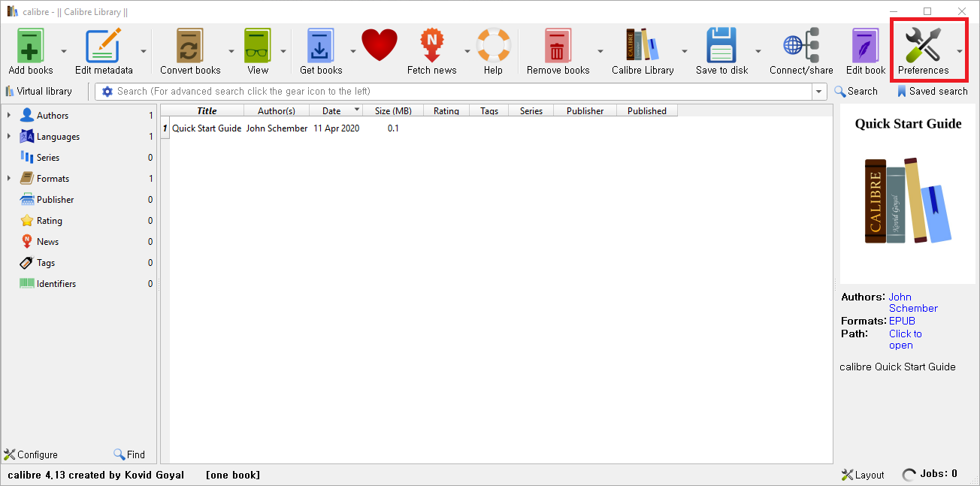Click the Virtual library button
The width and height of the screenshot is (980, 486).
38,92
